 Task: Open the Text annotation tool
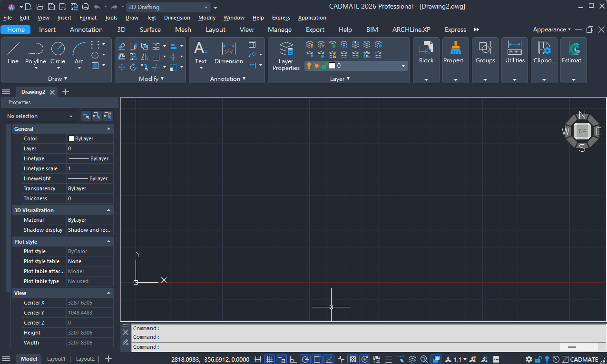coord(201,53)
